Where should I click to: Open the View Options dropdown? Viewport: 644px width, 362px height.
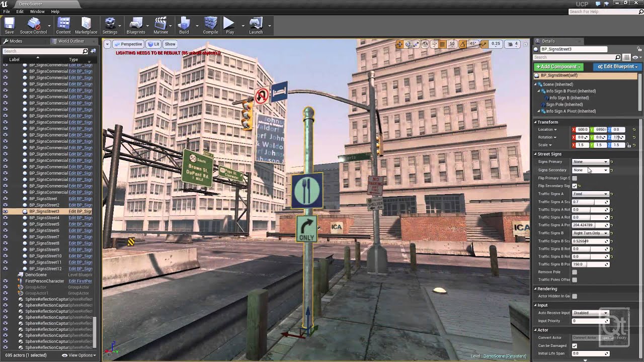78,355
